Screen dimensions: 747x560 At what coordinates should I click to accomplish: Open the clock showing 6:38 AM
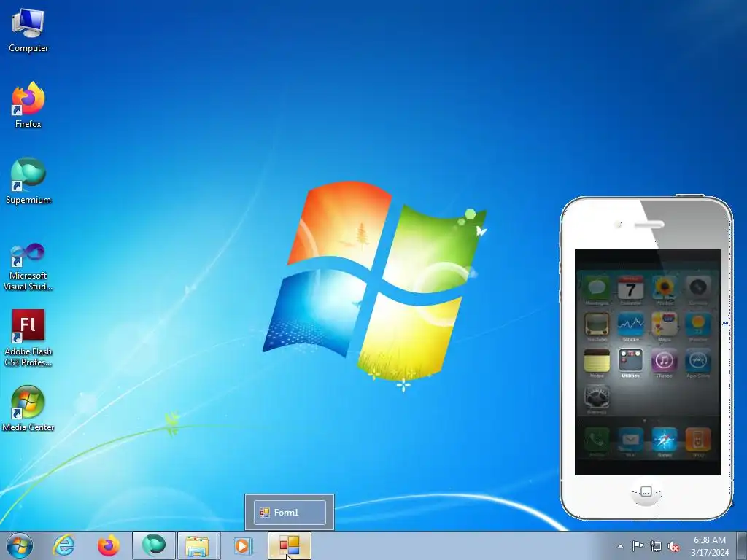(x=710, y=546)
